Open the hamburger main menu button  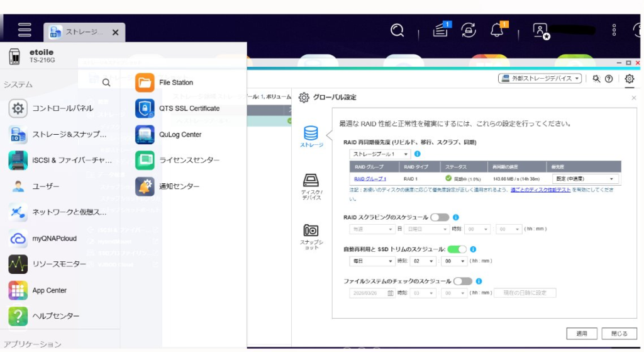coord(25,30)
